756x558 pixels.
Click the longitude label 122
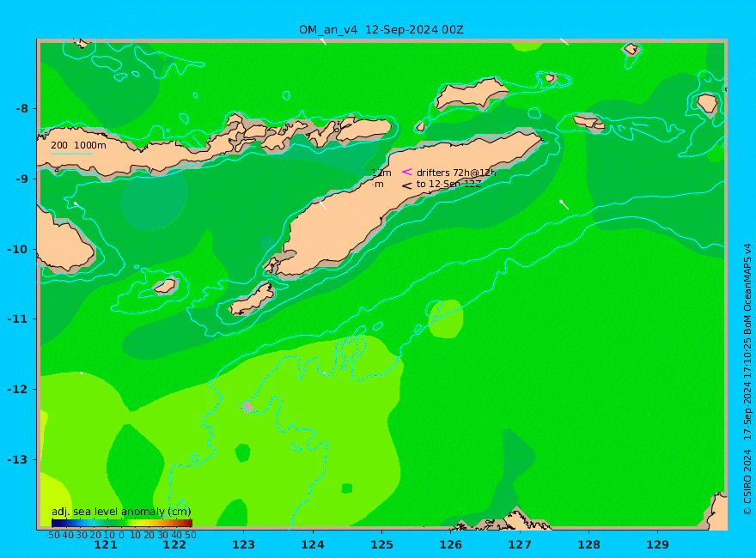click(x=174, y=544)
